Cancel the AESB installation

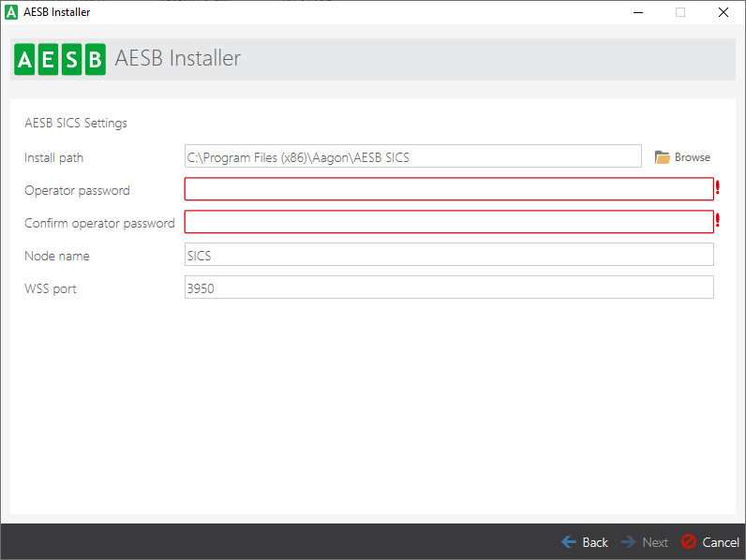point(709,542)
